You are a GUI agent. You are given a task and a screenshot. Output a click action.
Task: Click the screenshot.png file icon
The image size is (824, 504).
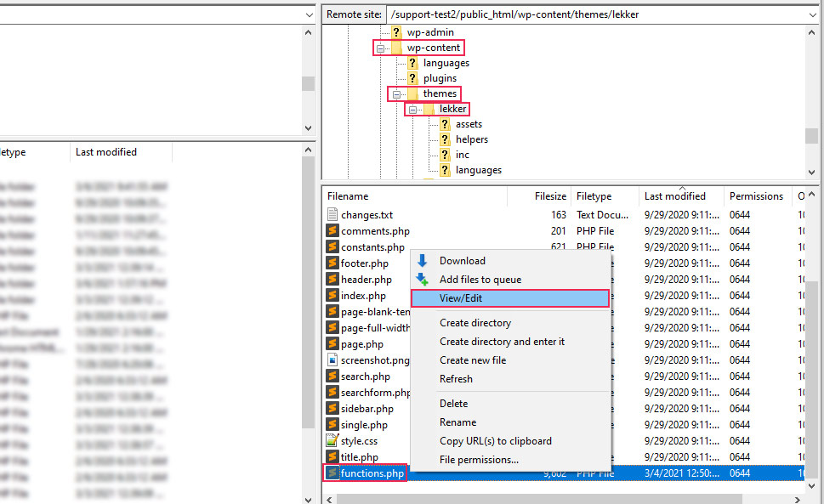click(x=332, y=360)
